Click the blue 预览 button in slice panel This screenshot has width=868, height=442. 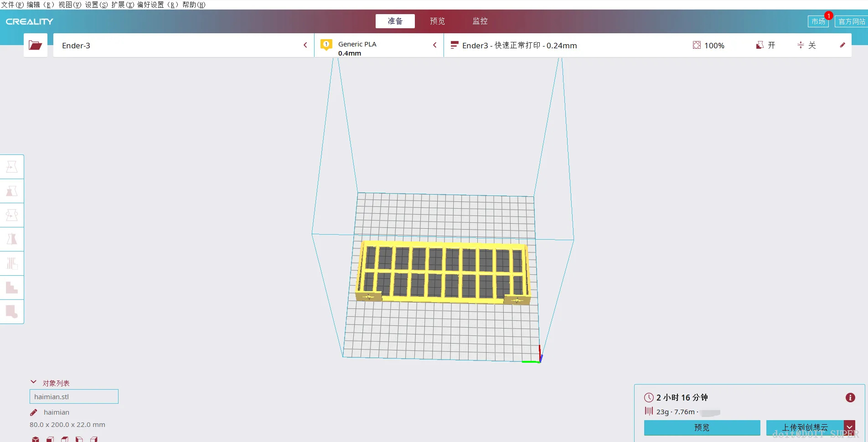702,427
